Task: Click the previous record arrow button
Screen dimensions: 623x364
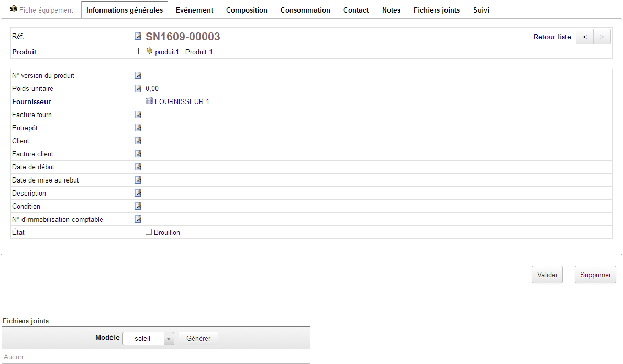Action: [x=584, y=36]
